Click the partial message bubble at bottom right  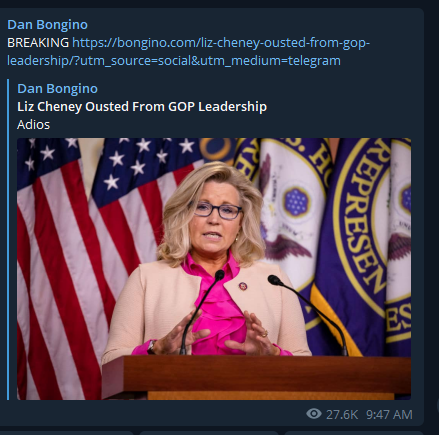pyautogui.click(x=354, y=433)
